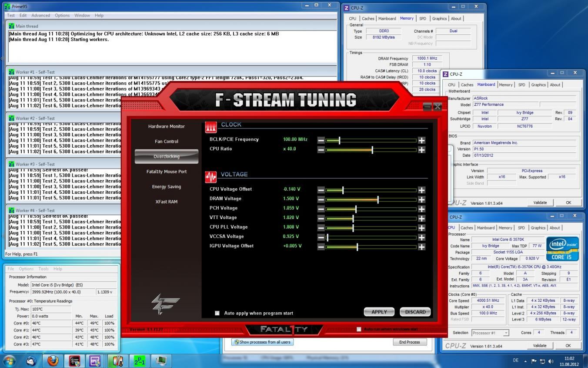Open Windows Start menu orb
The image size is (588, 368).
click(9, 361)
